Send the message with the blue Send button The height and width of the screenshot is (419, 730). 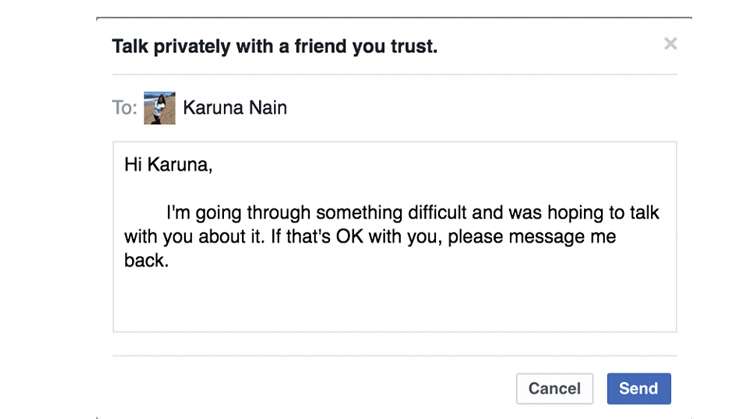639,388
